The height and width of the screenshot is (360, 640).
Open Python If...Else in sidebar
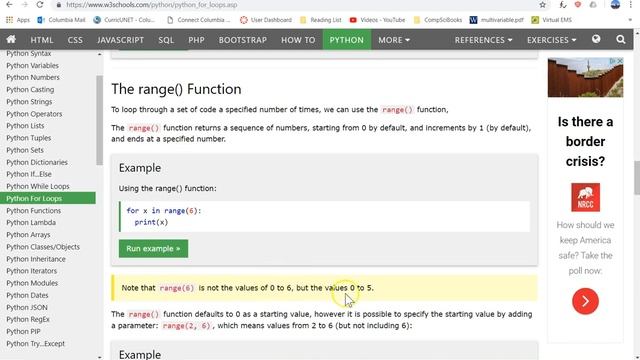click(29, 174)
